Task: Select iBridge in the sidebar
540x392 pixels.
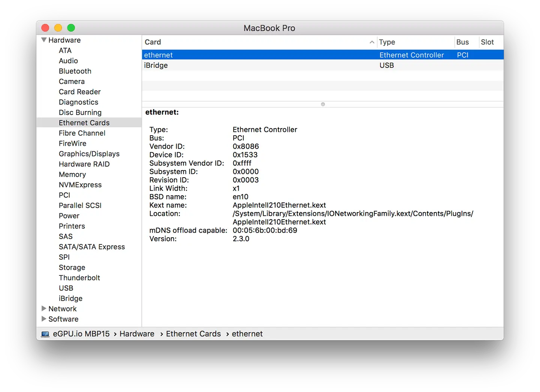Action: tap(70, 298)
